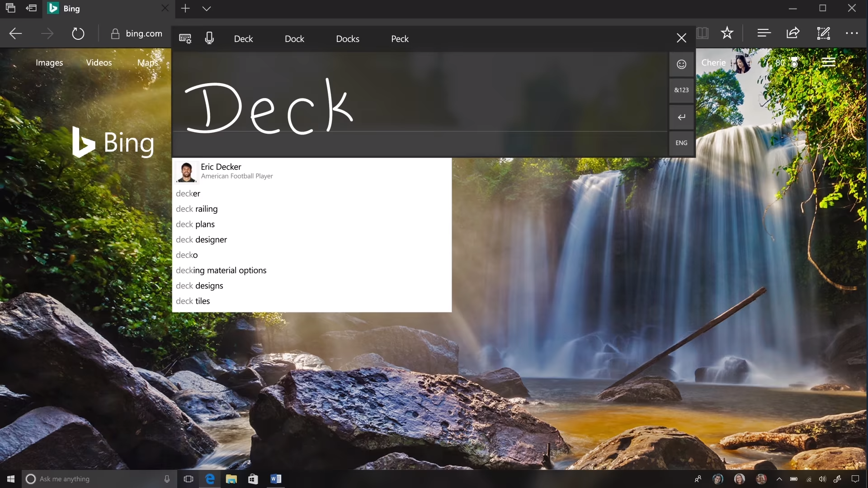Change input language ENG
Screen dimensions: 868x488
pos(681,143)
